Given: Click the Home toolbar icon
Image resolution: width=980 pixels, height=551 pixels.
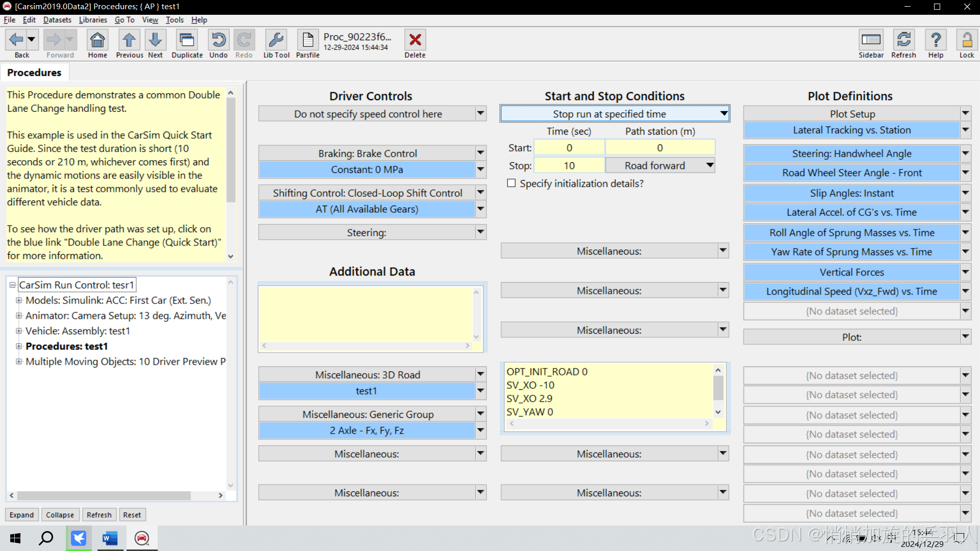Looking at the screenshot, I should [97, 40].
